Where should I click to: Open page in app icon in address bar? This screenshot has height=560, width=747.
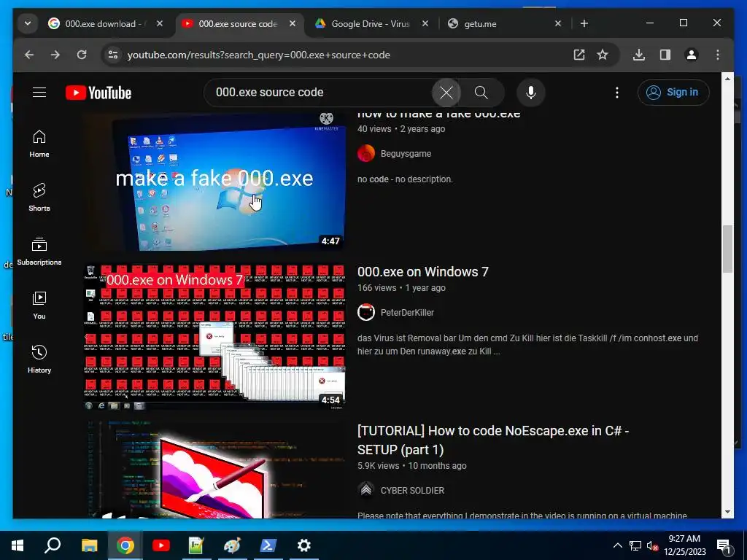tap(578, 55)
